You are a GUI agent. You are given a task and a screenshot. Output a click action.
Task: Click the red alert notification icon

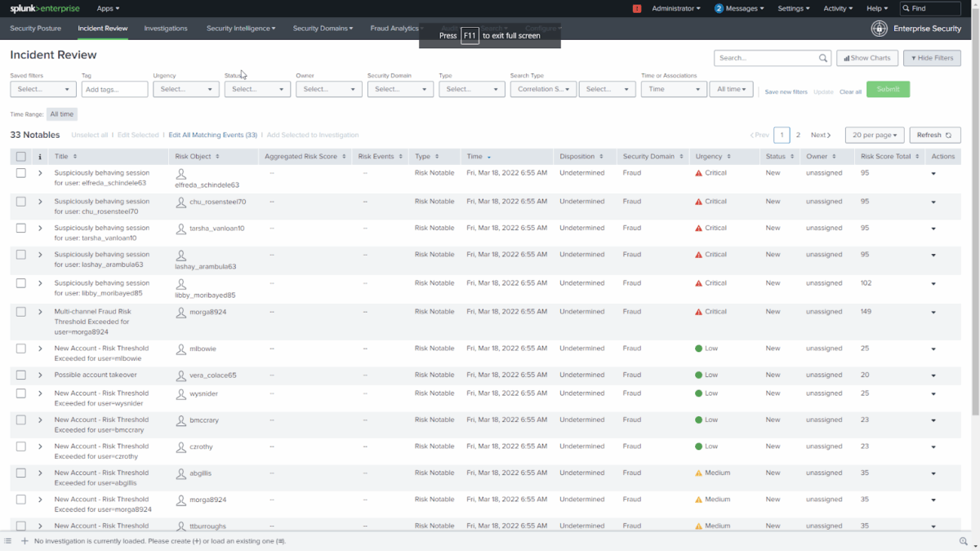pos(637,8)
